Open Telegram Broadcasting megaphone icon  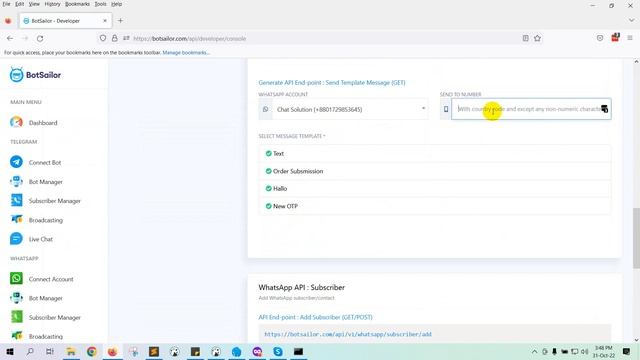16,220
